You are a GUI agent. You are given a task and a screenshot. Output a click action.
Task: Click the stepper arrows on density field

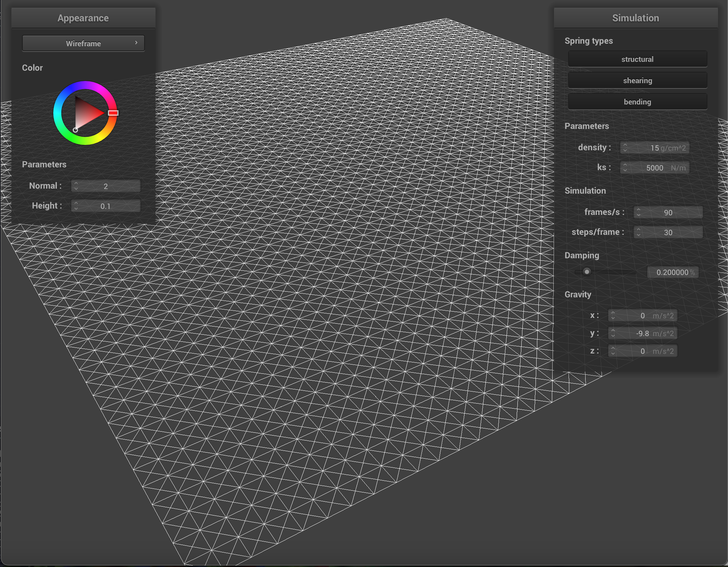click(625, 148)
